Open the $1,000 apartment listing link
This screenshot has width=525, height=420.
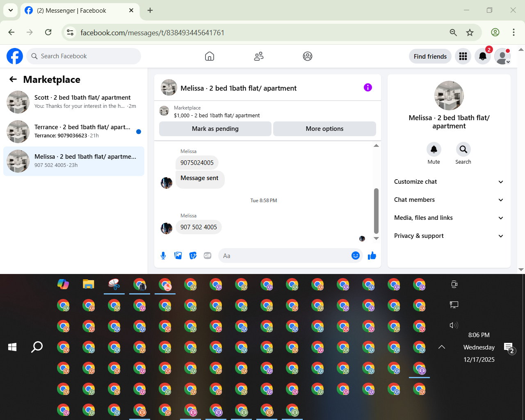click(217, 116)
